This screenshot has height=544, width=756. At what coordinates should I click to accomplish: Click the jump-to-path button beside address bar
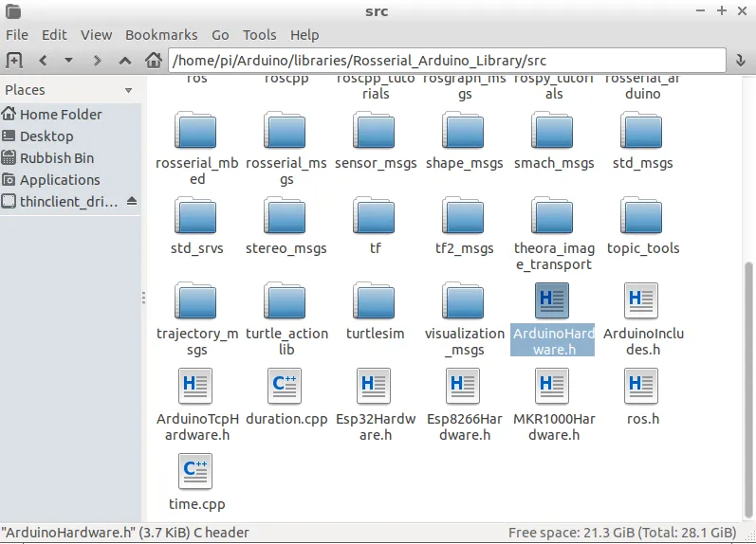tap(740, 60)
